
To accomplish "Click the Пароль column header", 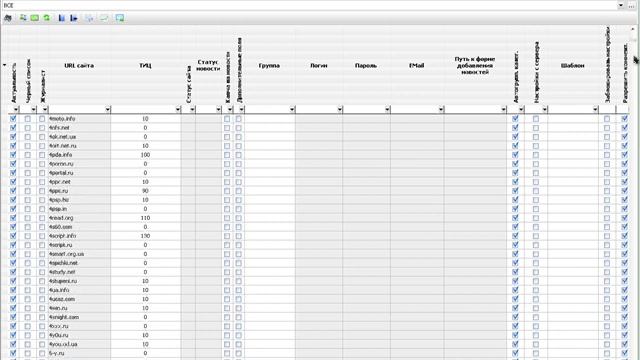I will click(x=366, y=65).
